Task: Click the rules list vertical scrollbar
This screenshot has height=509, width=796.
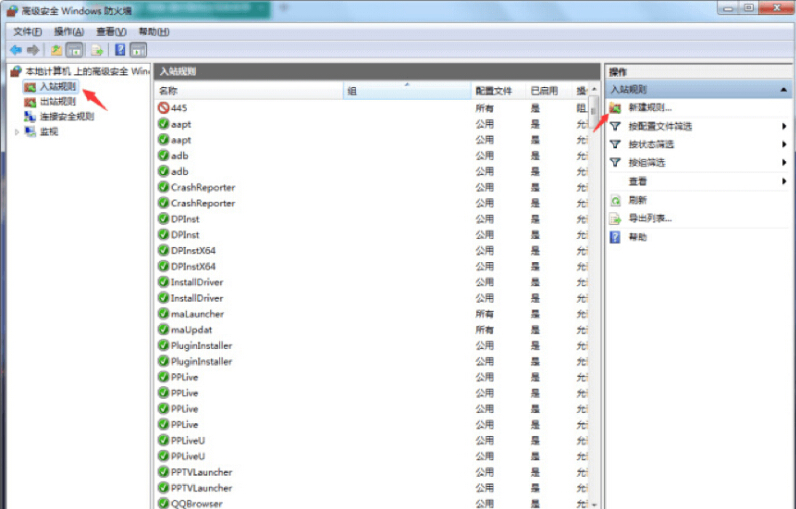Action: pyautogui.click(x=594, y=300)
